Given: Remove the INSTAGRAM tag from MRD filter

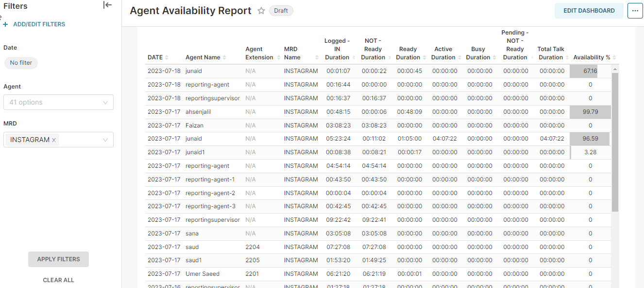Looking at the screenshot, I should click(x=53, y=139).
